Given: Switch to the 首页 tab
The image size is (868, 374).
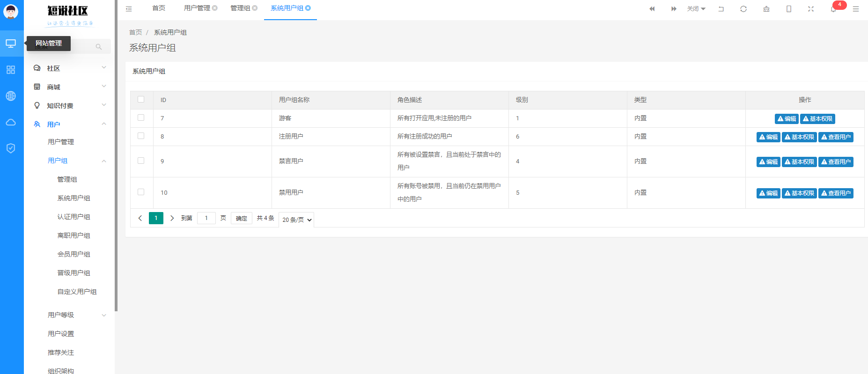Looking at the screenshot, I should click(159, 8).
